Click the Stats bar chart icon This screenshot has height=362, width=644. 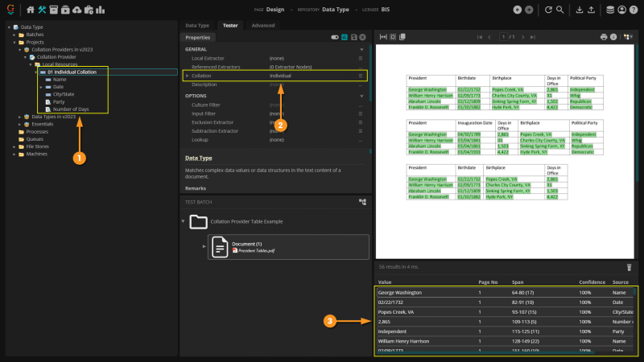click(x=98, y=10)
